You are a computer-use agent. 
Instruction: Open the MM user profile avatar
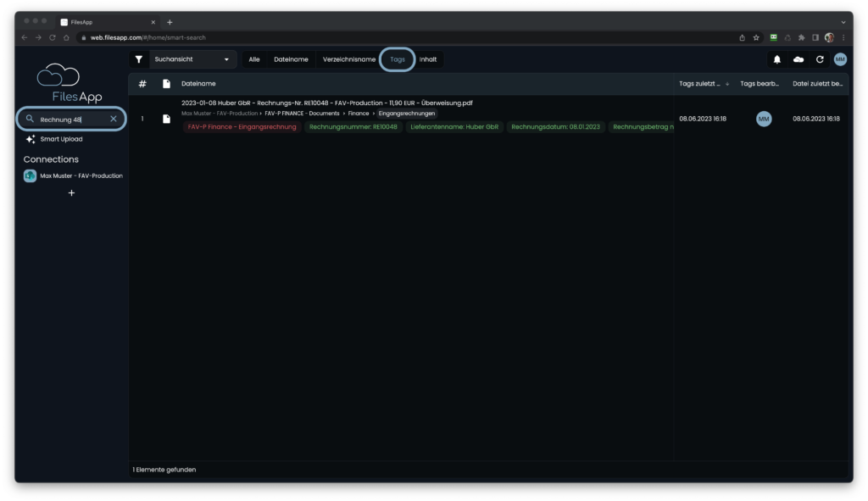point(840,59)
